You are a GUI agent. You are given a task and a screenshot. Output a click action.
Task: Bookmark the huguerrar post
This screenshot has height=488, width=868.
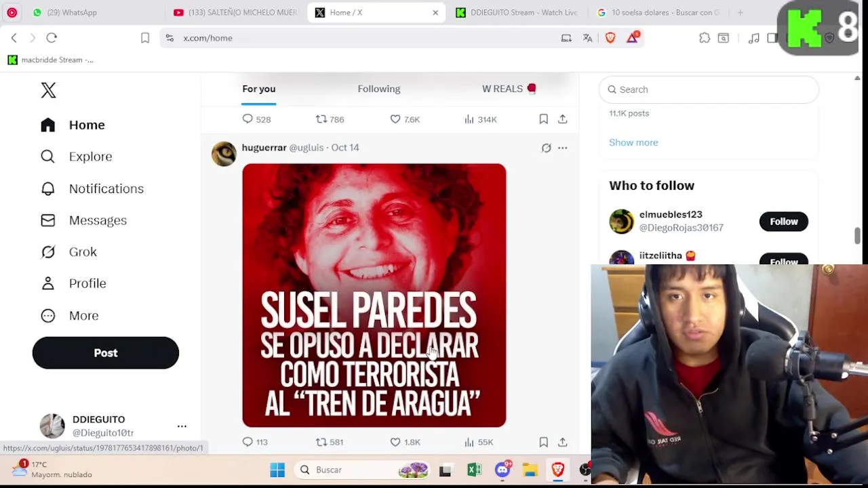[543, 442]
